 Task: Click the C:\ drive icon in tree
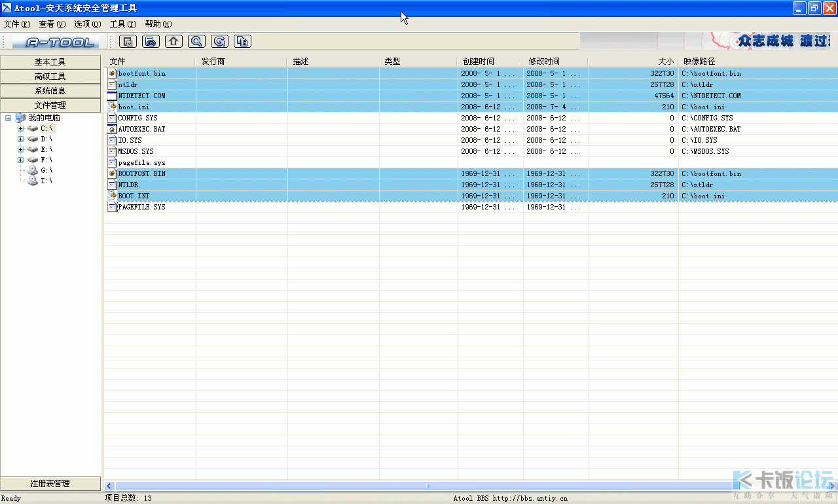[33, 128]
